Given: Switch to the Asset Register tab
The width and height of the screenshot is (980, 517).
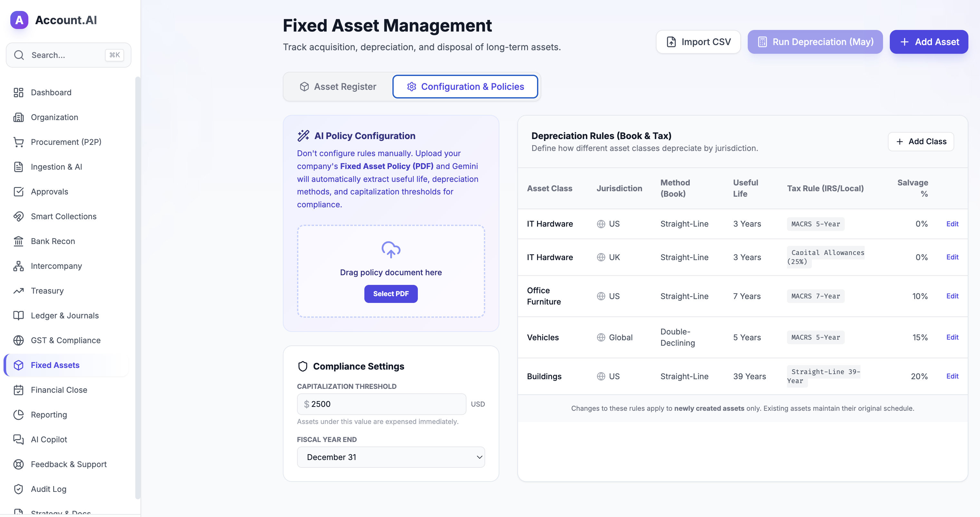Looking at the screenshot, I should click(x=338, y=87).
